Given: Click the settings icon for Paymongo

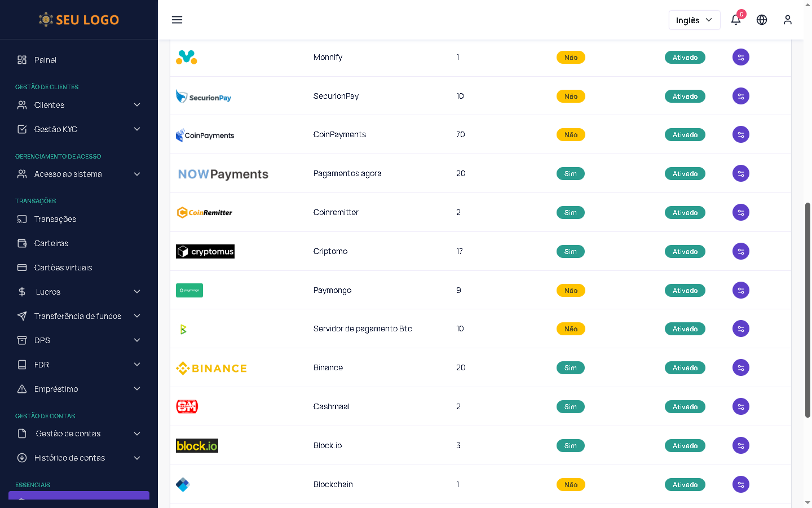Looking at the screenshot, I should 740,290.
